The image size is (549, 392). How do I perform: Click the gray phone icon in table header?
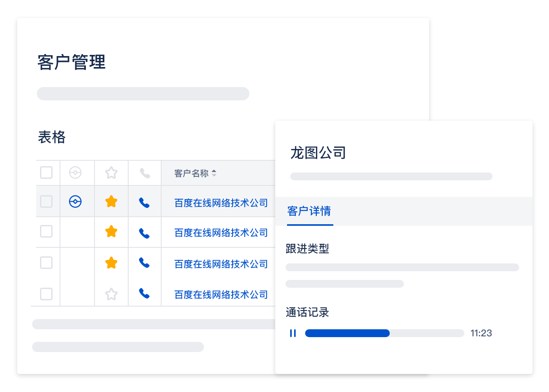[145, 173]
